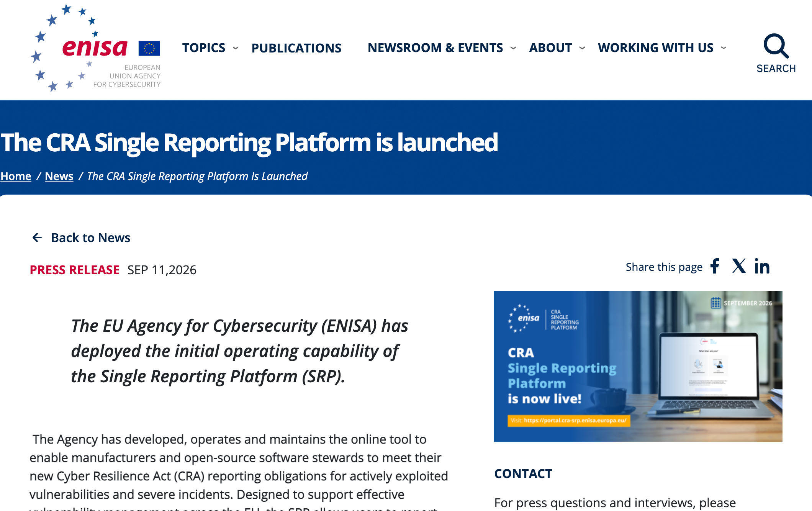Click the back arrow beside Back to News
Image resolution: width=812 pixels, height=511 pixels.
pos(37,238)
